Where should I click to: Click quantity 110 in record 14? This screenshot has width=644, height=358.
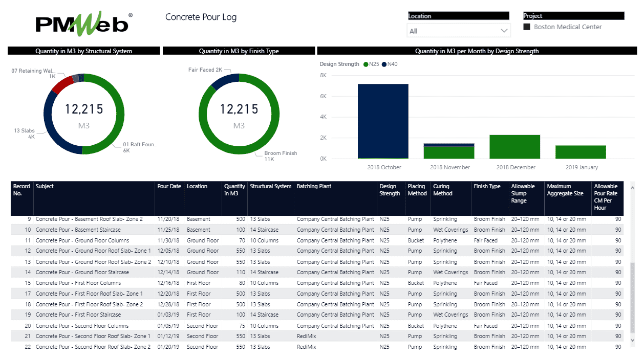(240, 272)
